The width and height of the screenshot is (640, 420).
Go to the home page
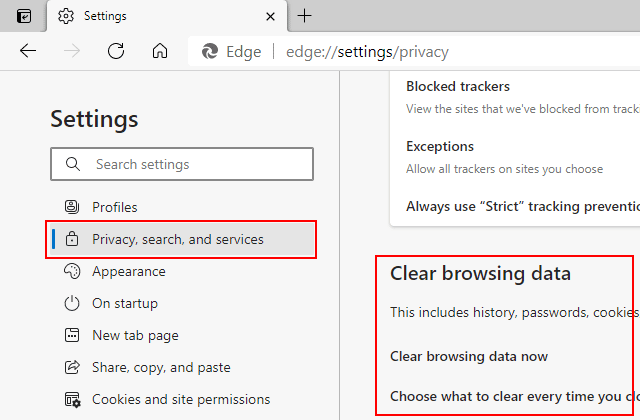[160, 51]
